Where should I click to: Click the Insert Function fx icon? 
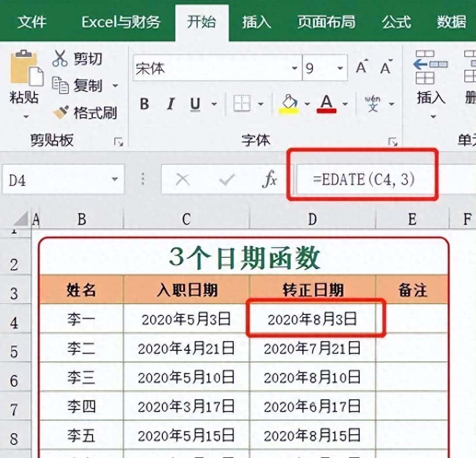click(270, 179)
